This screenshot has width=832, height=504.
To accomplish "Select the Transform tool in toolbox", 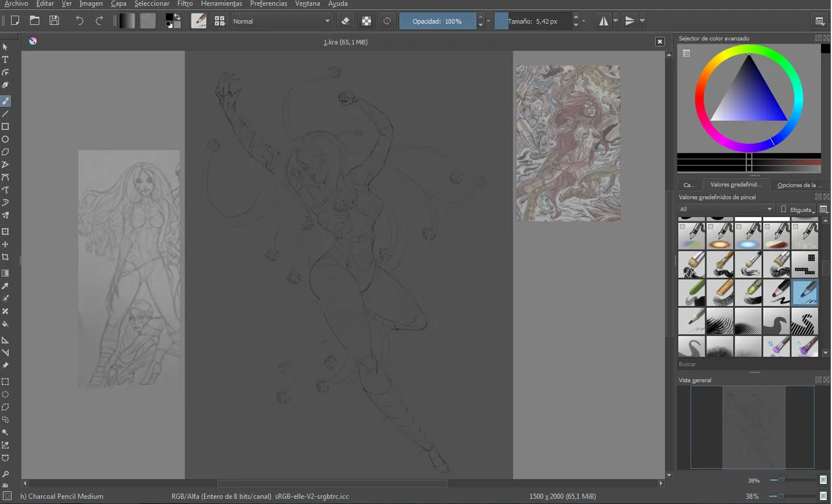I will 5,232.
